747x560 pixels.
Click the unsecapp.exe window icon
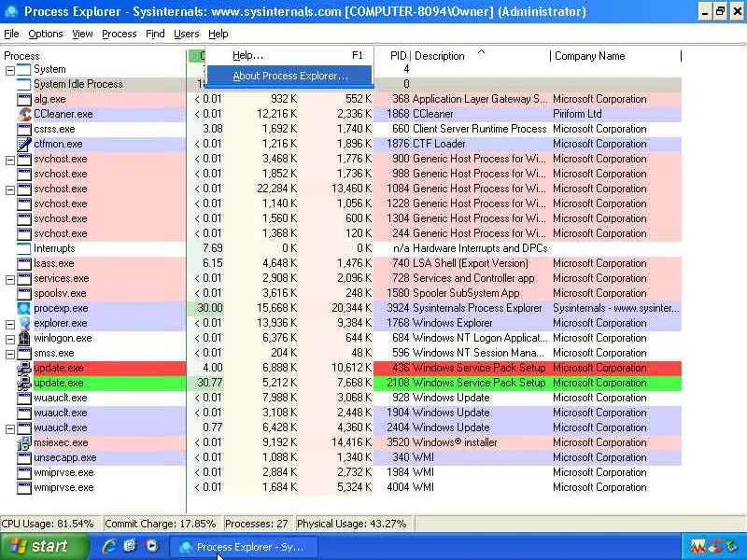[24, 457]
